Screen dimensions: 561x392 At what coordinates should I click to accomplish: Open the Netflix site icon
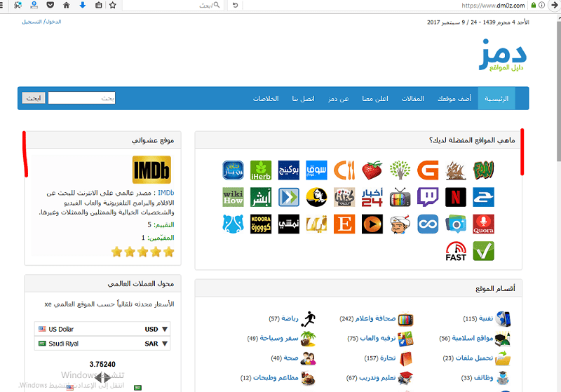[455, 197]
